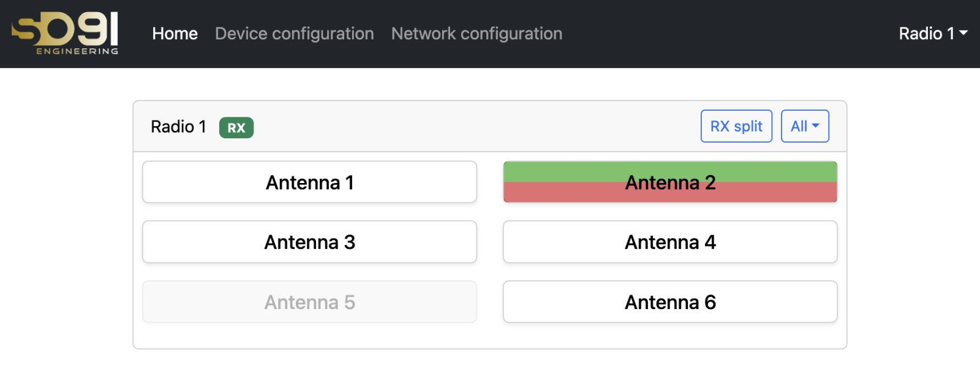Screen dimensions: 980x366
Task: Click the empty area below Antenna 5
Action: point(309,335)
